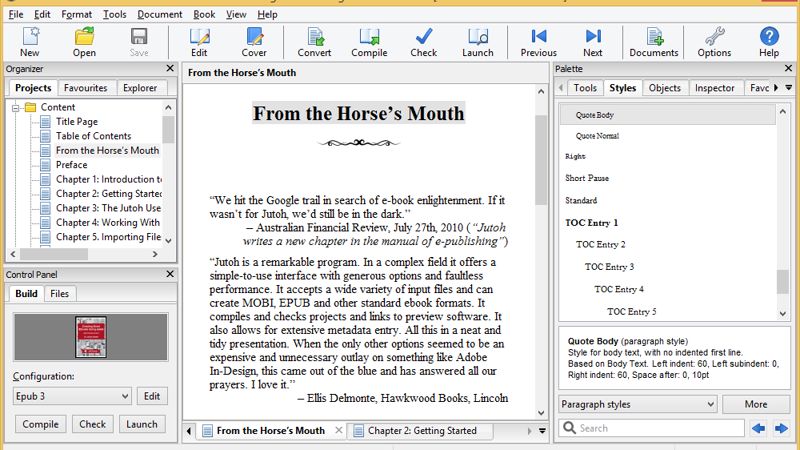Select Preface in the project tree
The width and height of the screenshot is (800, 450).
[x=71, y=165]
